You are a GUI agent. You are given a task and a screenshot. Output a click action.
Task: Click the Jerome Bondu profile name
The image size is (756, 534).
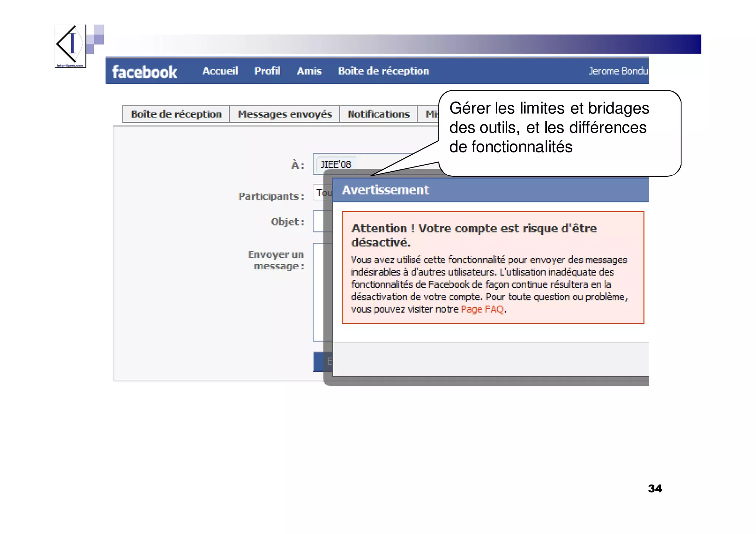[618, 71]
